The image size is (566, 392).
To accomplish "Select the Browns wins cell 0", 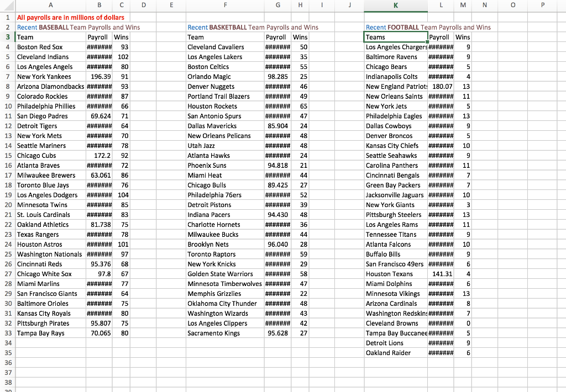I will (x=463, y=324).
